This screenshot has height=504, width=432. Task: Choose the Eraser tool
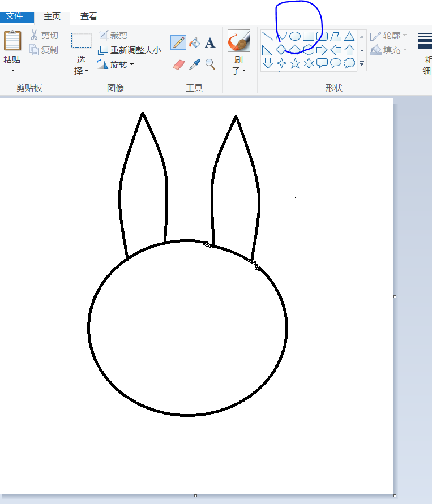point(178,64)
